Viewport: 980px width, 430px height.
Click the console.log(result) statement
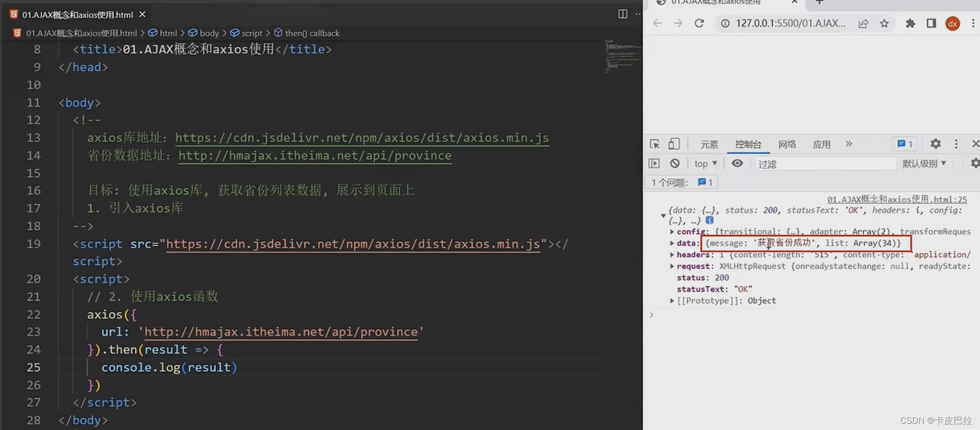click(169, 367)
